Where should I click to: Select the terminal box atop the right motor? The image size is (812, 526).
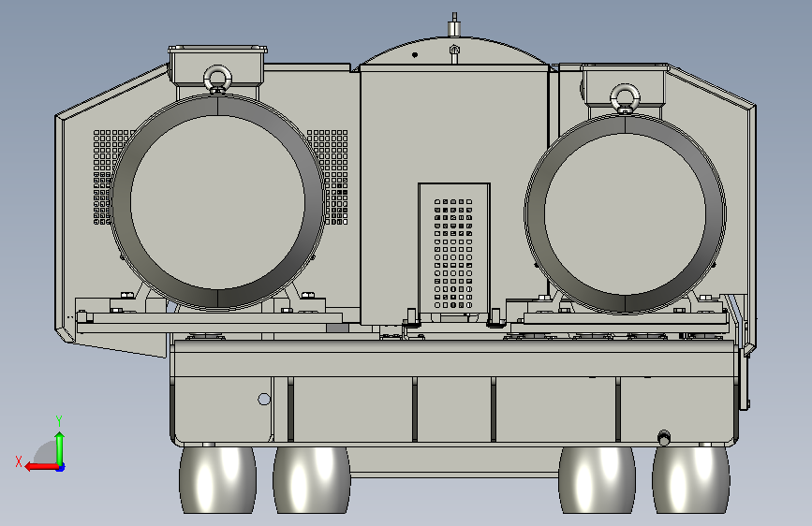click(x=625, y=85)
